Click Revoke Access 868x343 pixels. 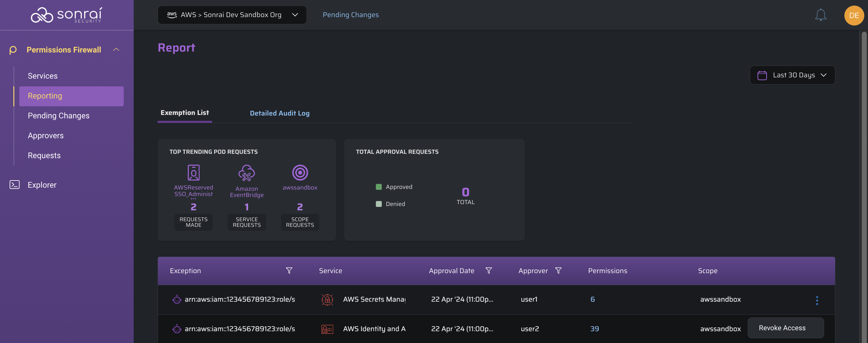pyautogui.click(x=785, y=328)
